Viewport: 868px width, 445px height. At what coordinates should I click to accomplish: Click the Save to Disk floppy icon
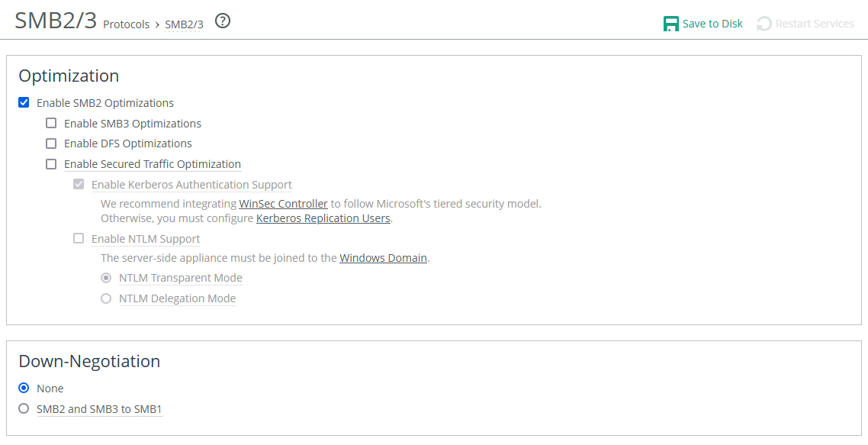pyautogui.click(x=671, y=24)
